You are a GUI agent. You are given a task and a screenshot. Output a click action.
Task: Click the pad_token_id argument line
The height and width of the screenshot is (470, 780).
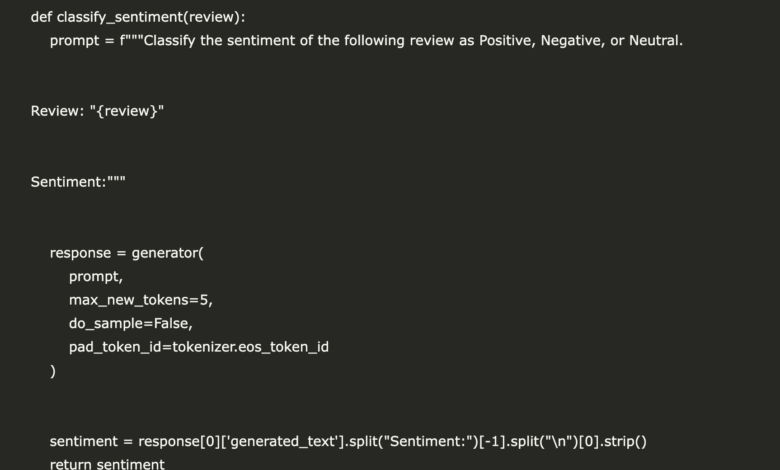coord(198,347)
